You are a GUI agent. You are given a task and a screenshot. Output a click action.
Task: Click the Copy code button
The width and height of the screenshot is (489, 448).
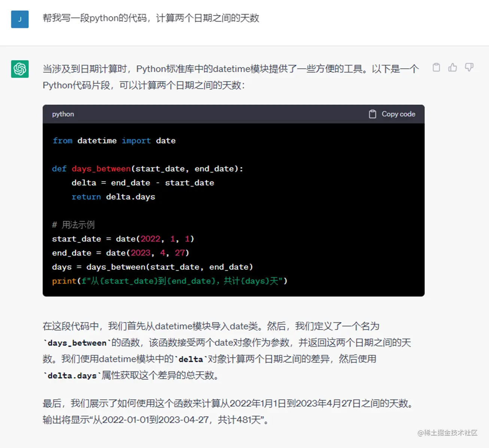click(392, 114)
